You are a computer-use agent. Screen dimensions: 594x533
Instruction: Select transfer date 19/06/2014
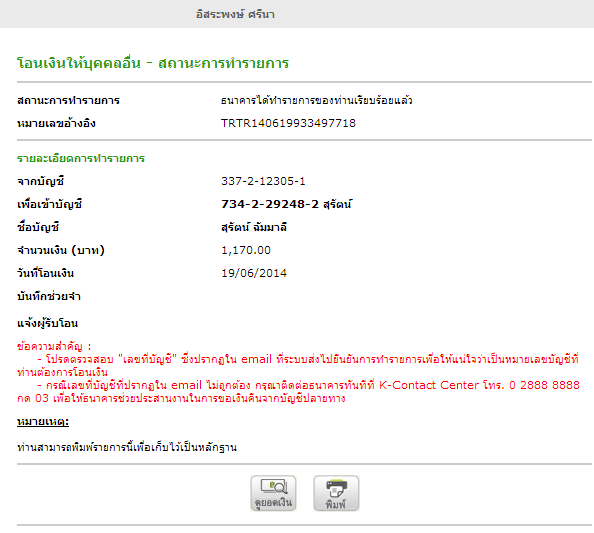[254, 273]
